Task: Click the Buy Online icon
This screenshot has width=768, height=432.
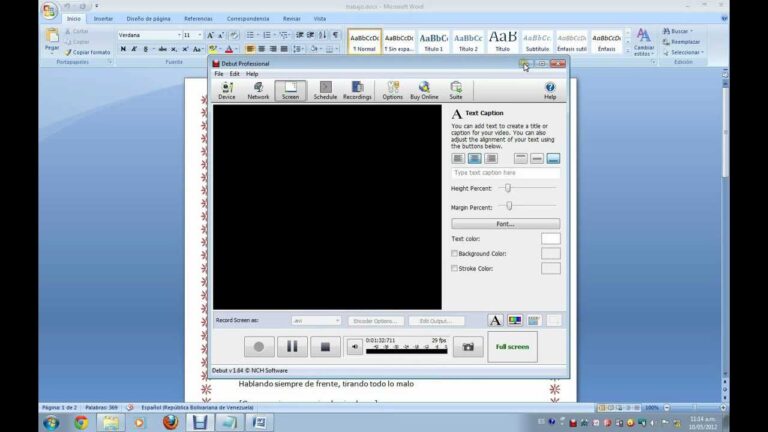Action: [424, 90]
